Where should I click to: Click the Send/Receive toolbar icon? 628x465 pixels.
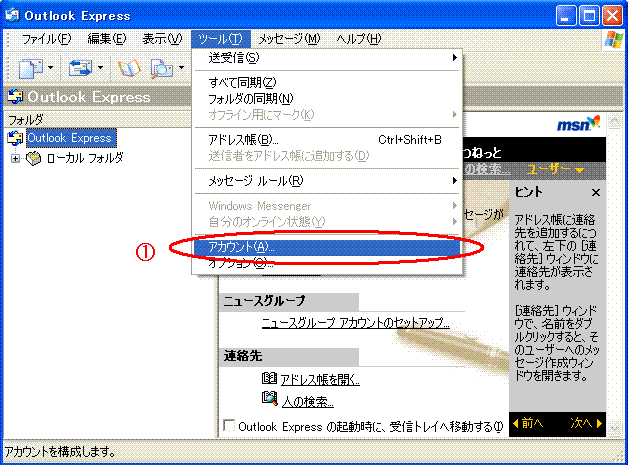click(x=78, y=69)
